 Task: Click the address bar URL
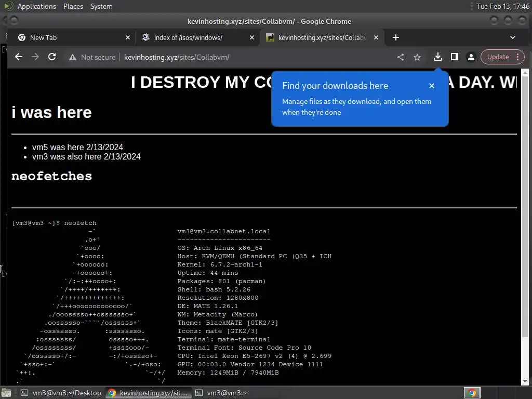[177, 57]
